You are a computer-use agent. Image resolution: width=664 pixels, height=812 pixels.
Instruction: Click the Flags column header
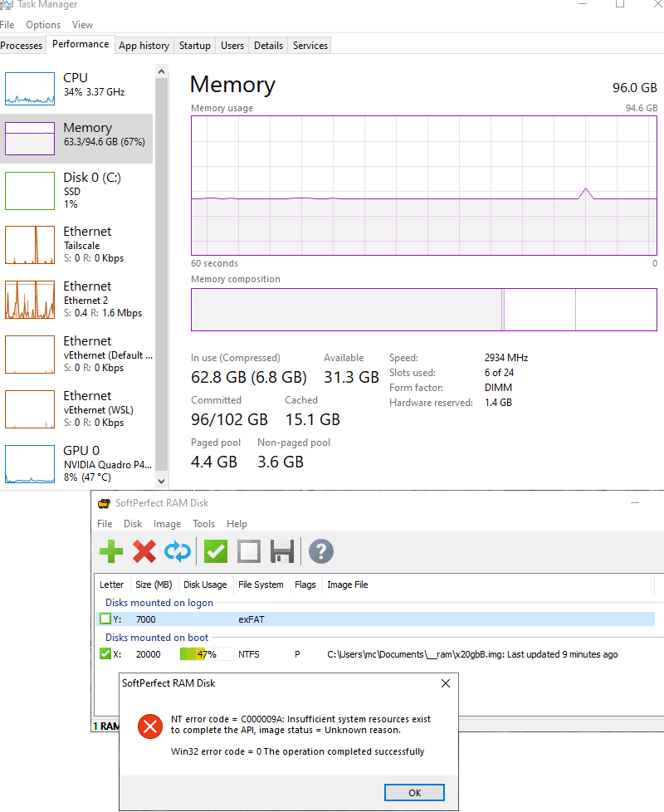point(305,585)
